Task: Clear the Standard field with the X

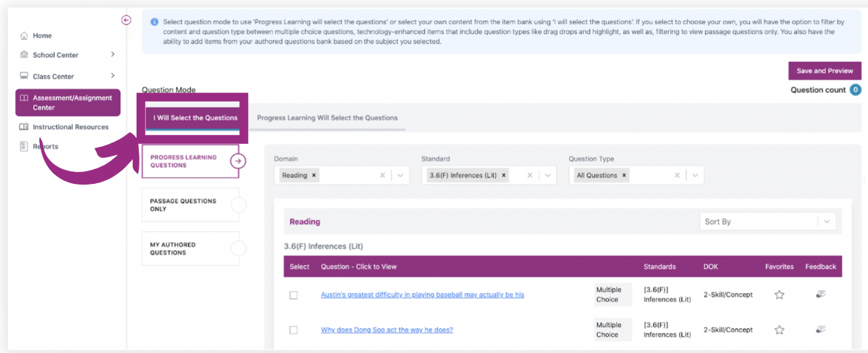Action: pyautogui.click(x=530, y=175)
